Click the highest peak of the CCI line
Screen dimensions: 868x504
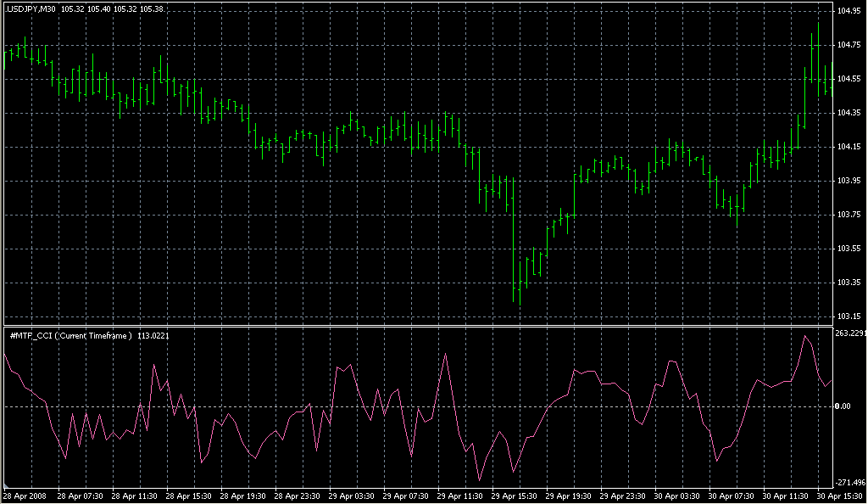click(x=805, y=336)
